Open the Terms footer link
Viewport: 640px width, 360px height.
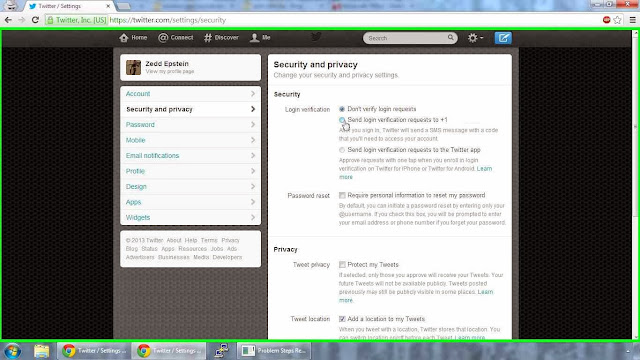[209, 240]
